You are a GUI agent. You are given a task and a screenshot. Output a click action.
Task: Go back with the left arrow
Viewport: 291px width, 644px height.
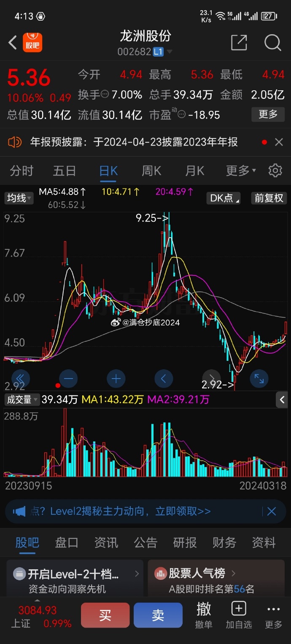[13, 43]
